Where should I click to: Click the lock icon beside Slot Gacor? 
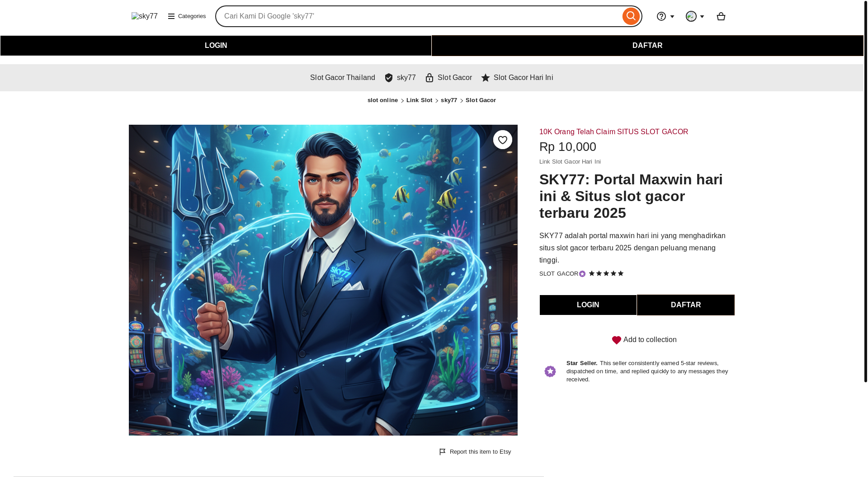(x=429, y=78)
